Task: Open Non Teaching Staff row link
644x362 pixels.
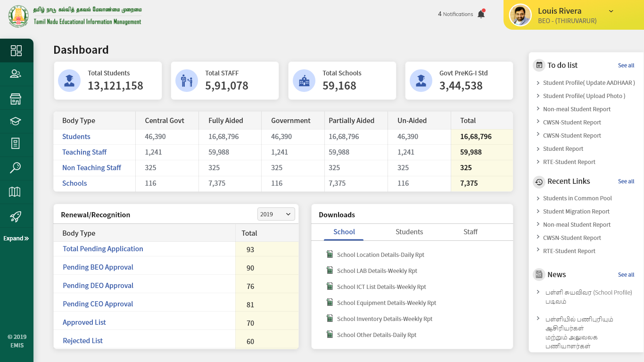Action: click(x=91, y=168)
